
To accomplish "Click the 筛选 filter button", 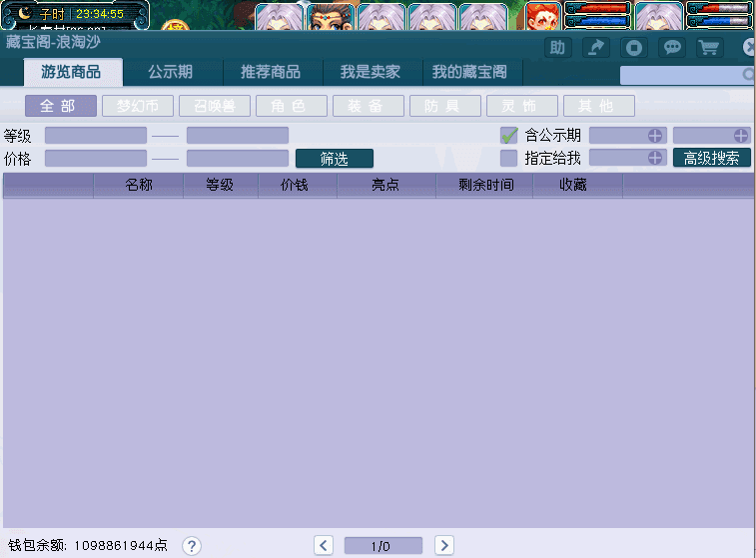I will 334,158.
